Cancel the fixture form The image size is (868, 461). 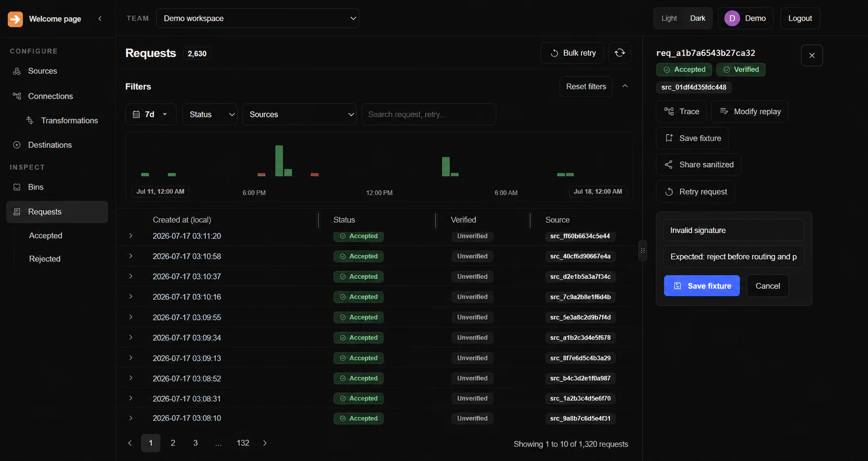[768, 286]
